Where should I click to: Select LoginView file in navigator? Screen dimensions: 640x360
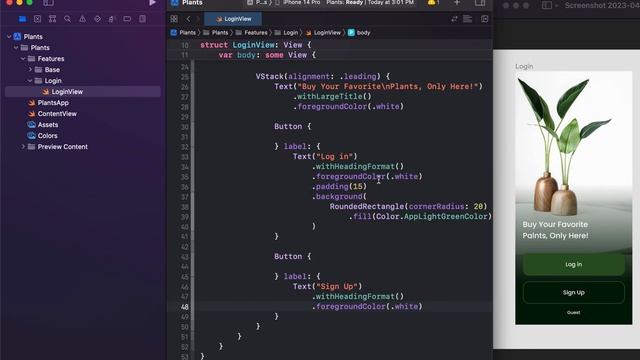click(82, 92)
